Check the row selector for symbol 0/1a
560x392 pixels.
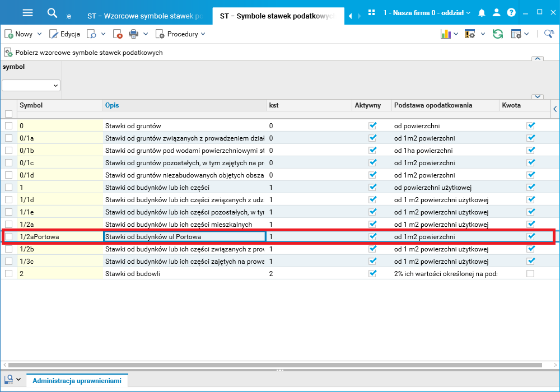click(8, 138)
